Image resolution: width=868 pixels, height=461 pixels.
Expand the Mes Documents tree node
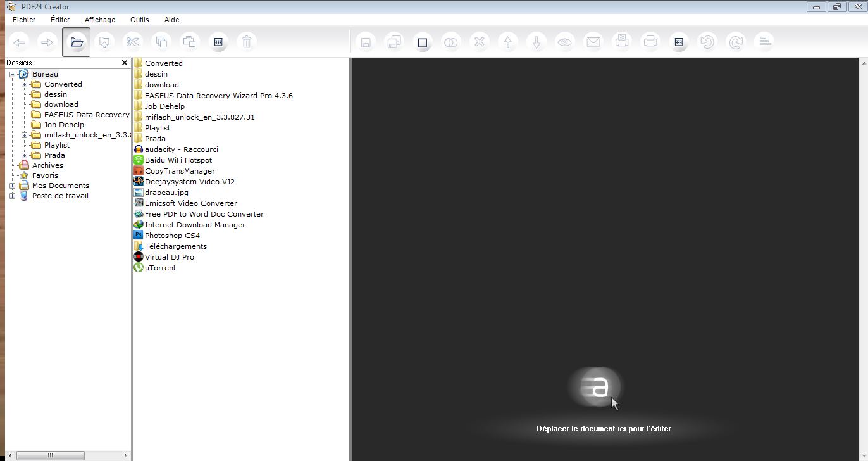click(12, 186)
